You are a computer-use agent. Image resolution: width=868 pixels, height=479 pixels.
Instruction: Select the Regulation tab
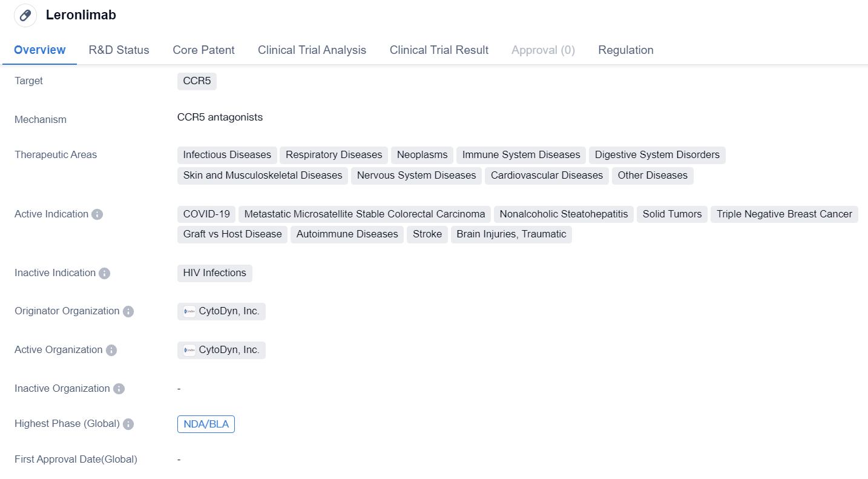point(625,50)
